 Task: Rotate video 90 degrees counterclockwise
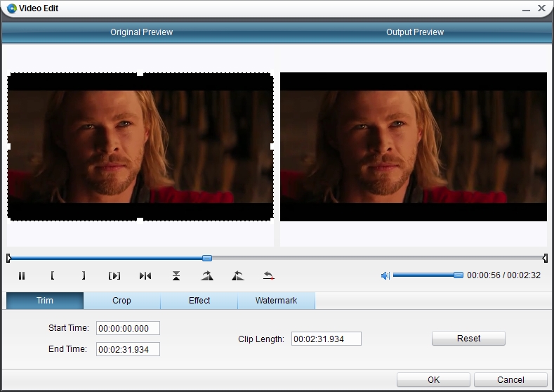click(x=238, y=275)
